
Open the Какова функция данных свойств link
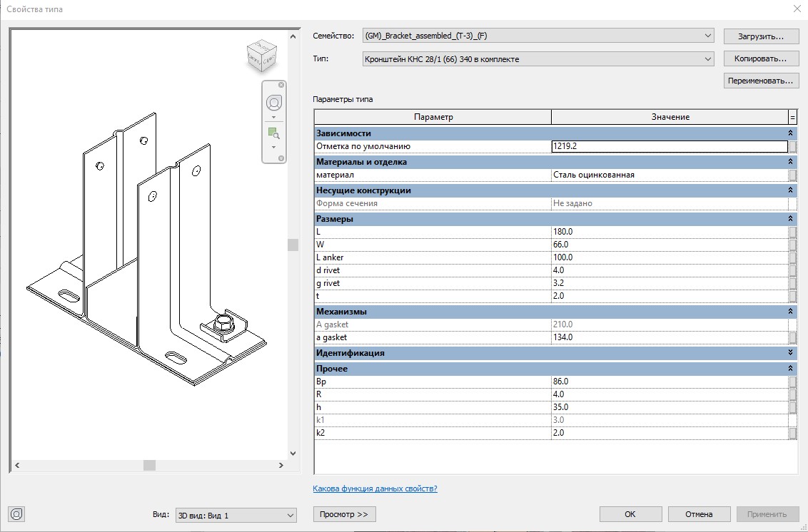click(375, 488)
